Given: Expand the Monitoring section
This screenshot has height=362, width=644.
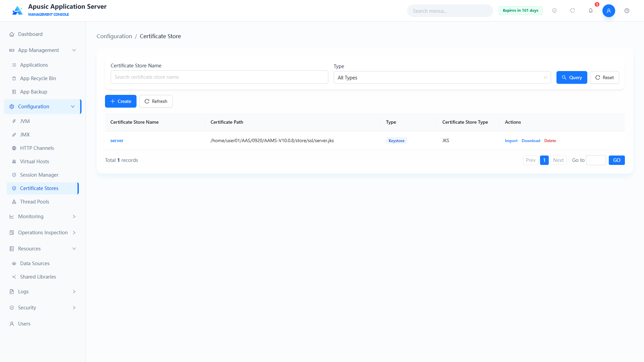Looking at the screenshot, I should tap(74, 217).
